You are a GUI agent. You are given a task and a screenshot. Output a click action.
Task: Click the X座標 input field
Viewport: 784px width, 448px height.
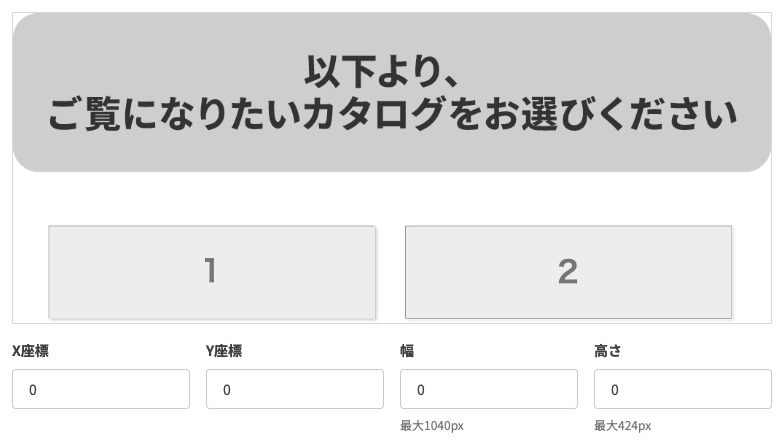point(101,389)
